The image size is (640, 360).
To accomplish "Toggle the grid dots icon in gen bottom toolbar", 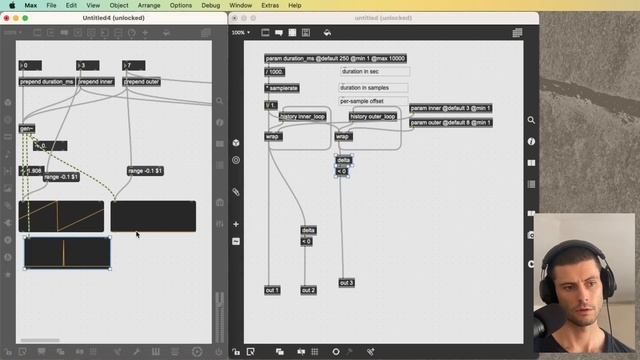I will tap(315, 352).
